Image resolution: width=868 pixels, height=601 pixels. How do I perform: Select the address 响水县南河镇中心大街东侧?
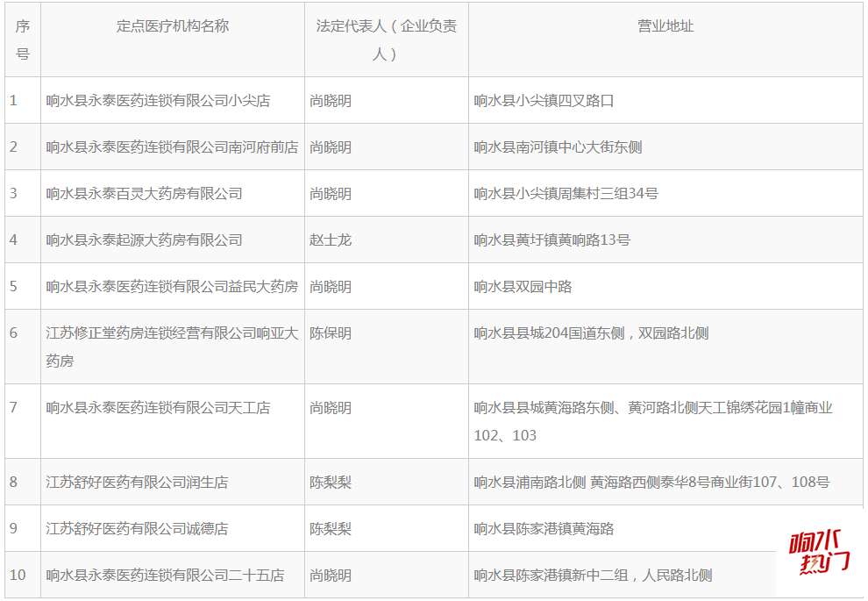(558, 147)
